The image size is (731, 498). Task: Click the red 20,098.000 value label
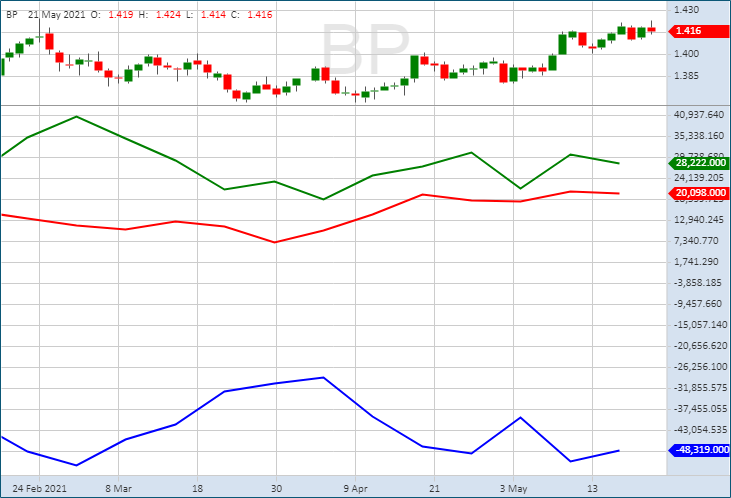698,193
